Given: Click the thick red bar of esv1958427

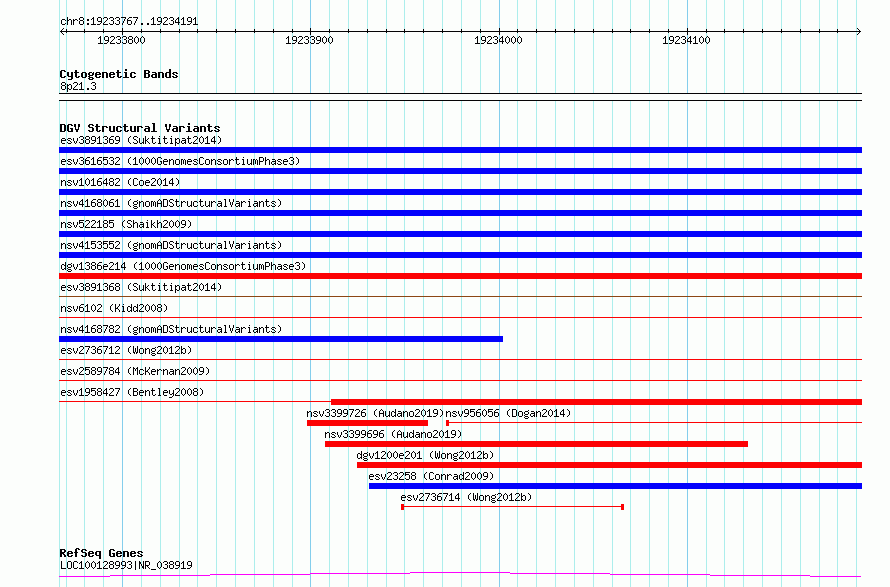Looking at the screenshot, I should pyautogui.click(x=597, y=402).
